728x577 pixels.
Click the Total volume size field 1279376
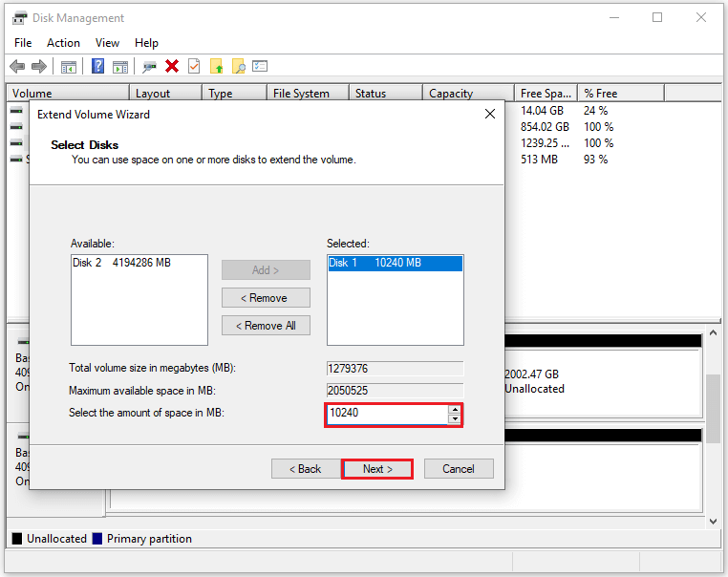click(x=396, y=369)
